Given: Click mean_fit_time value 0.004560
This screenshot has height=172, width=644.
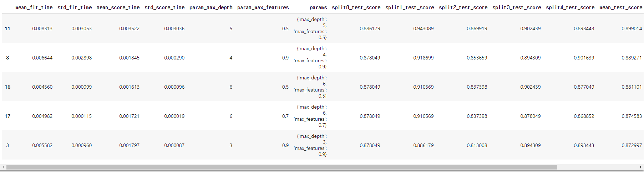Looking at the screenshot, I should click(x=42, y=87).
